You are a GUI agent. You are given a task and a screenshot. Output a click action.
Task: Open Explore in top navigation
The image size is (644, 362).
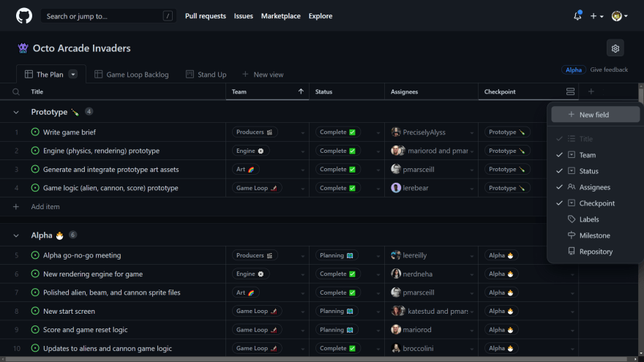click(321, 16)
